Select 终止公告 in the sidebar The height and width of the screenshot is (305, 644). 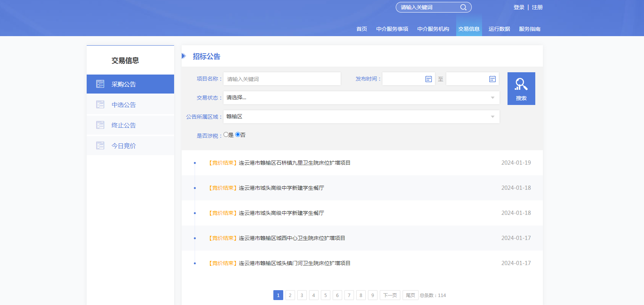tap(130, 125)
